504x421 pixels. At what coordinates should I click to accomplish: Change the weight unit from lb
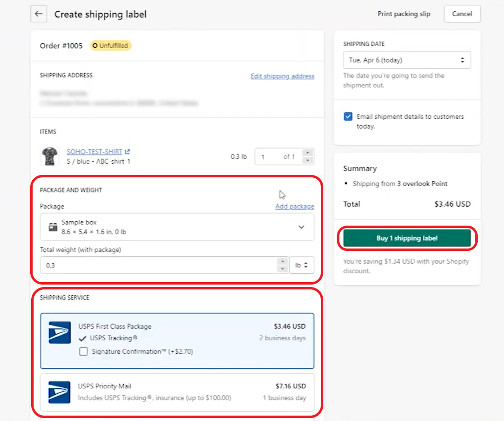pyautogui.click(x=301, y=265)
